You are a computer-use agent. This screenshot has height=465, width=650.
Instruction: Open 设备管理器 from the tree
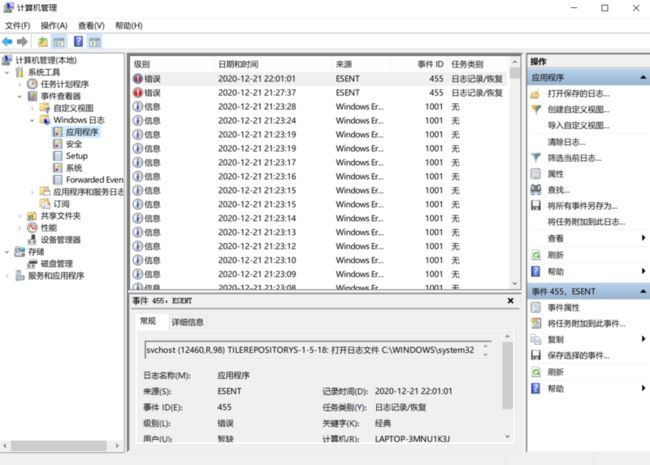point(61,240)
